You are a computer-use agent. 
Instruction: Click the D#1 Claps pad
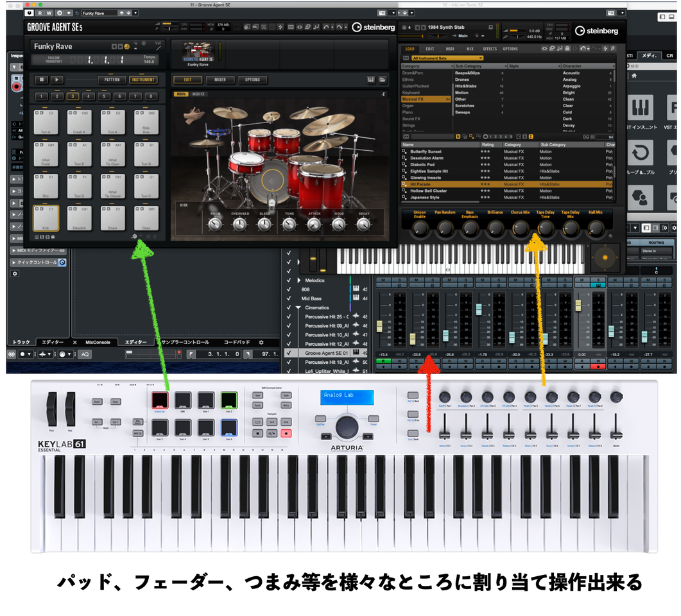pos(146,218)
